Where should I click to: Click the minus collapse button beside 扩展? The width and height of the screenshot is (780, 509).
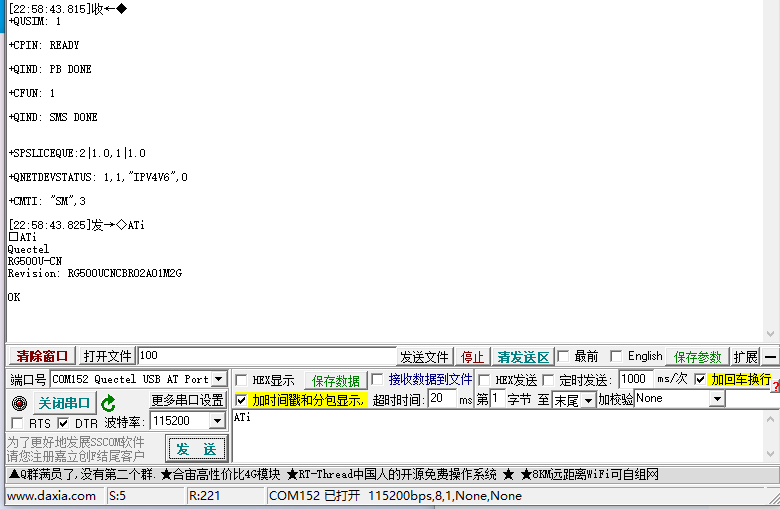point(771,356)
